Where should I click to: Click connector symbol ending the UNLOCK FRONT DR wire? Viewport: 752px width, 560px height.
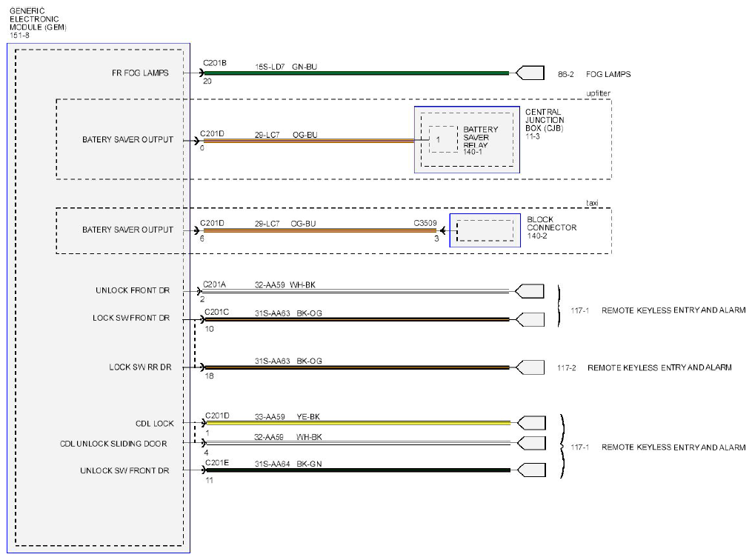(x=530, y=291)
